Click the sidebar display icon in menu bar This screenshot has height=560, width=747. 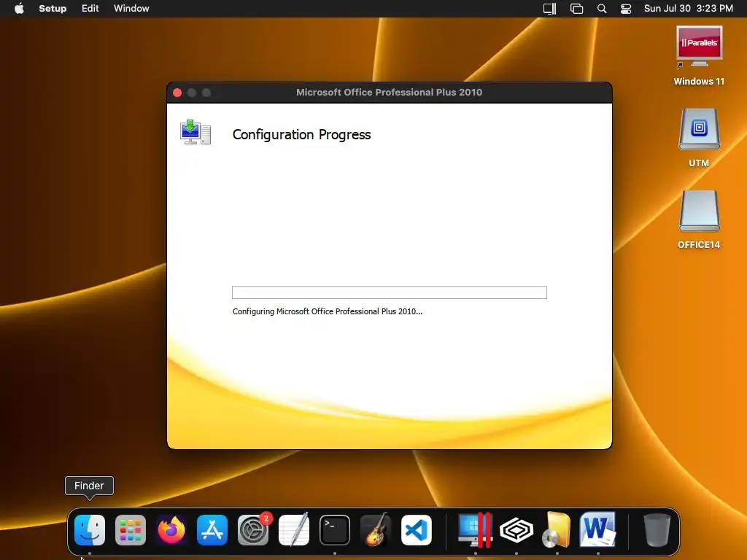pyautogui.click(x=550, y=9)
